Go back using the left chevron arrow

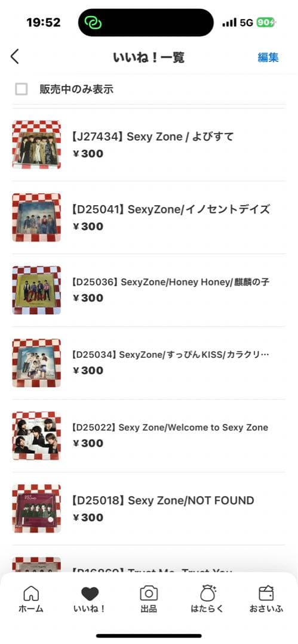pos(15,57)
